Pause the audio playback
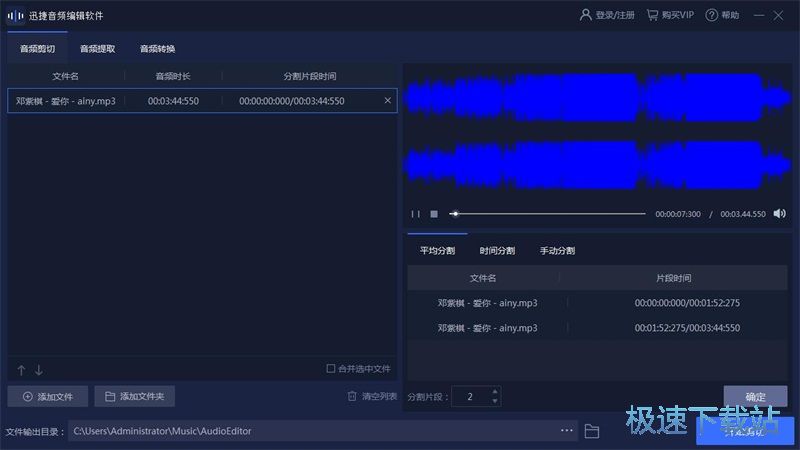This screenshot has width=800, height=450. point(415,214)
